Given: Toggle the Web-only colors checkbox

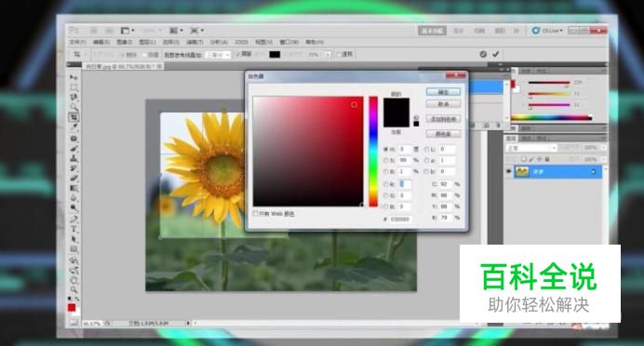Looking at the screenshot, I should point(255,213).
